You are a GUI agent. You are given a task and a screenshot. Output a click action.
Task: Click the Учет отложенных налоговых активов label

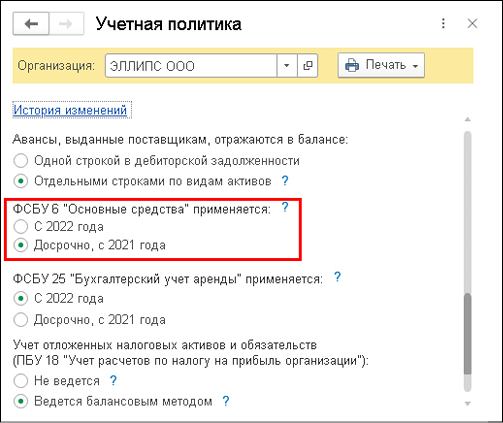pyautogui.click(x=191, y=353)
